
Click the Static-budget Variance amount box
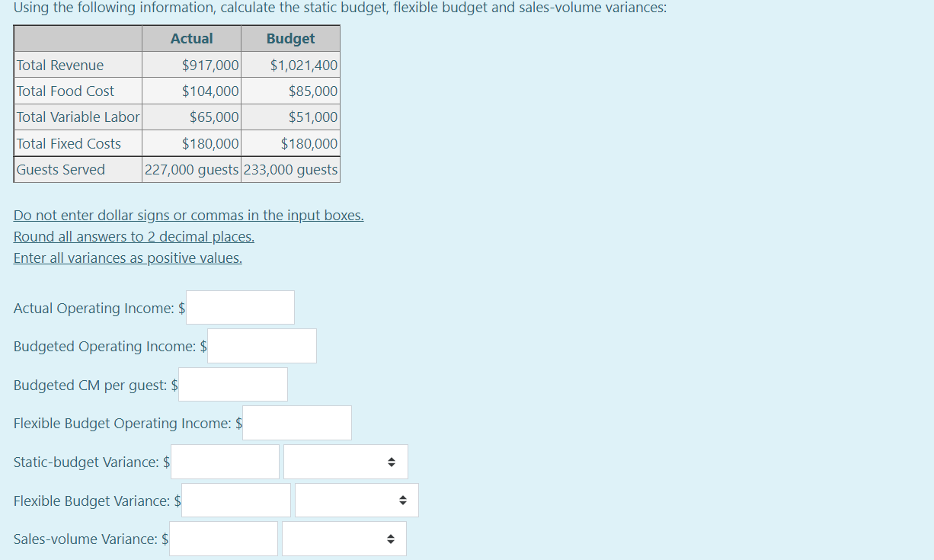click(225, 462)
